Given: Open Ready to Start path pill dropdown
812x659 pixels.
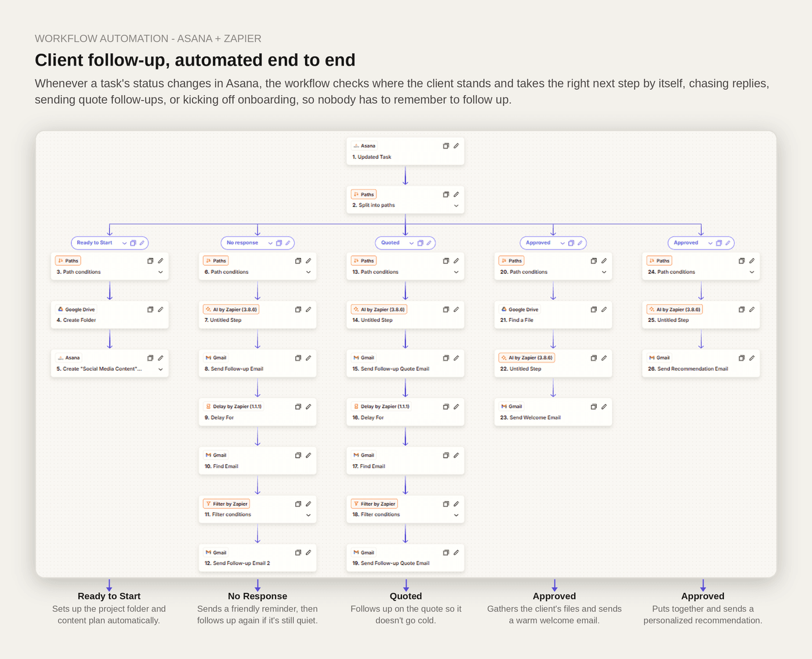Looking at the screenshot, I should click(124, 243).
